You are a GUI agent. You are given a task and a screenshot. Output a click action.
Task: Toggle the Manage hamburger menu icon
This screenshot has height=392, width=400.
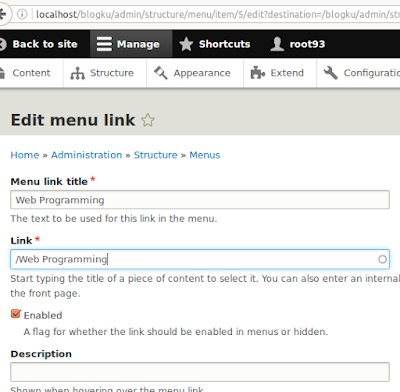pos(104,44)
